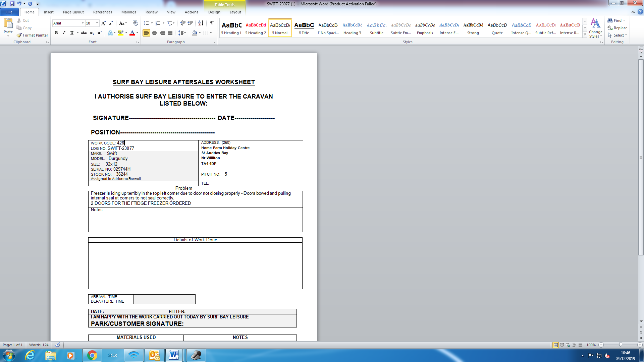Expand the Styles gallery more arrow
Screen dimensions: 644x362
[585, 35]
